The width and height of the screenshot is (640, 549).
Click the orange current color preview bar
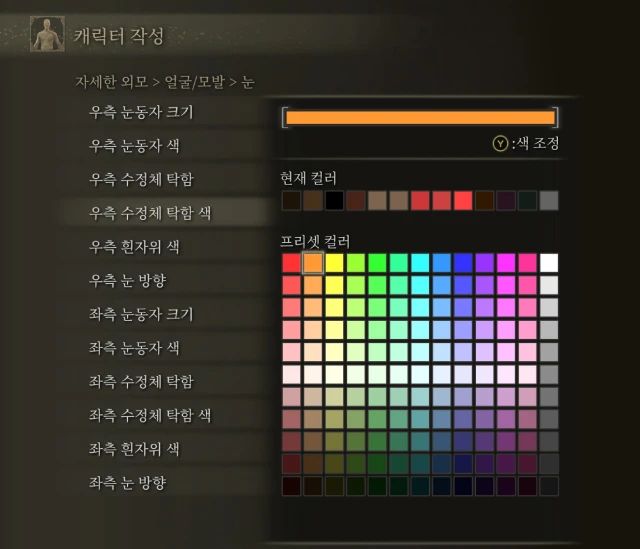pyautogui.click(x=420, y=118)
